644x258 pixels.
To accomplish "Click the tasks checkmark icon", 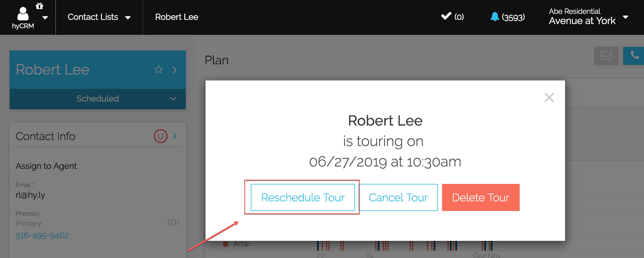I will coord(446,16).
